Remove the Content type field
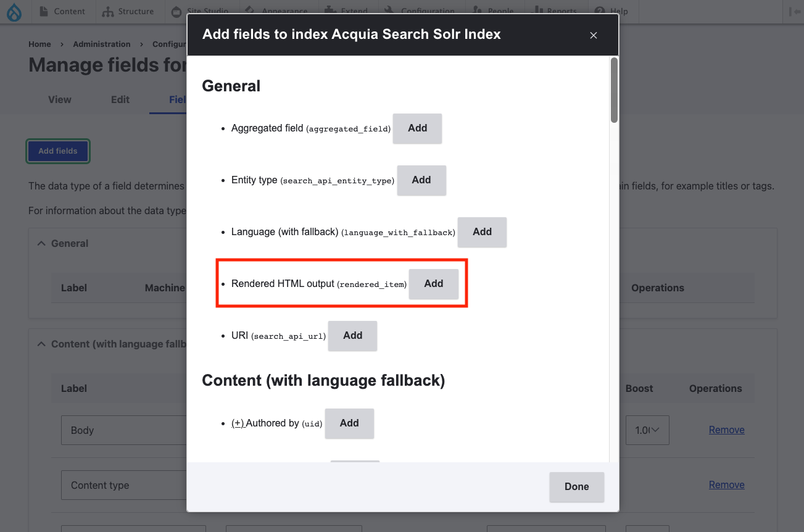804x532 pixels. coord(726,485)
